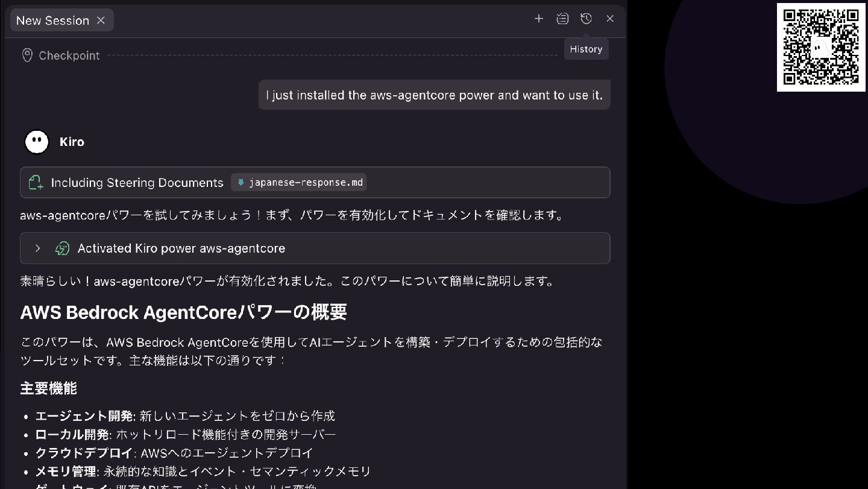
Task: Click the Kiro name label
Action: [72, 142]
